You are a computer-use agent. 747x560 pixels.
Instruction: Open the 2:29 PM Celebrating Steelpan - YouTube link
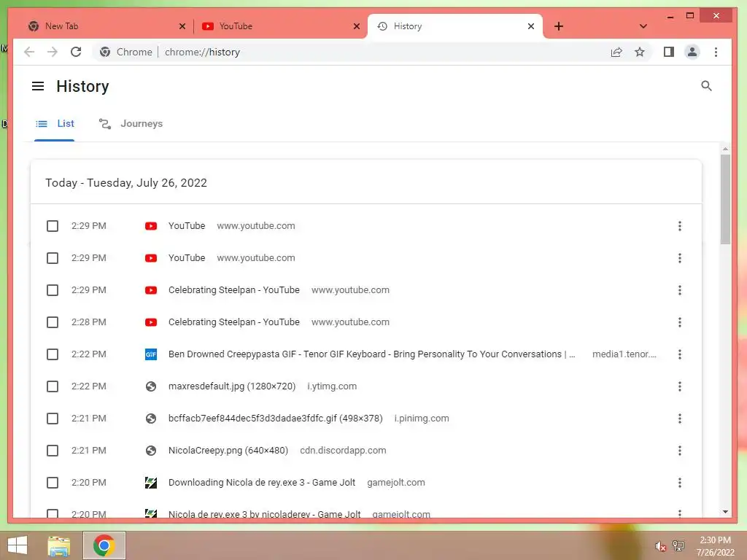click(x=234, y=290)
